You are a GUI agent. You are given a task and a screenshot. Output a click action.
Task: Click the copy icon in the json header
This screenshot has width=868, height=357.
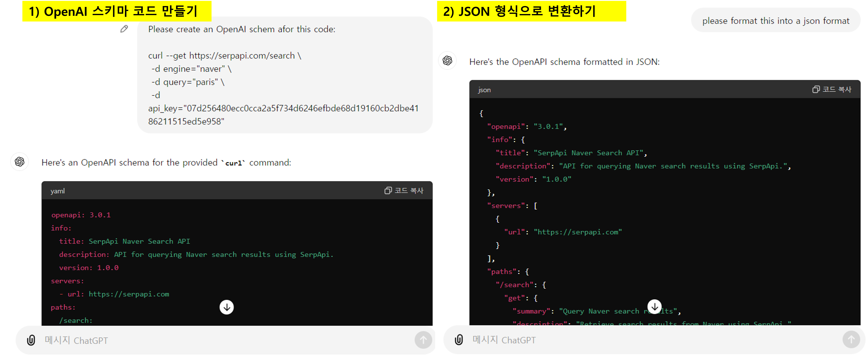coord(816,89)
